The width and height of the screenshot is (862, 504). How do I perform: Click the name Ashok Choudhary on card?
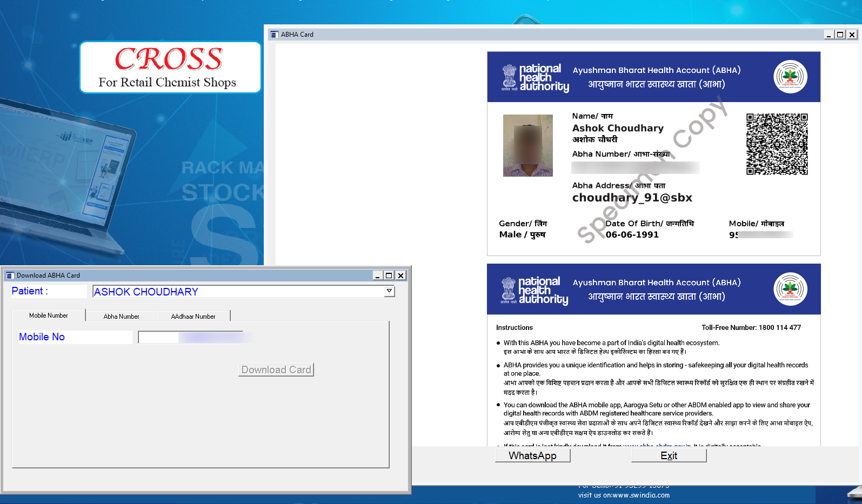pyautogui.click(x=618, y=128)
